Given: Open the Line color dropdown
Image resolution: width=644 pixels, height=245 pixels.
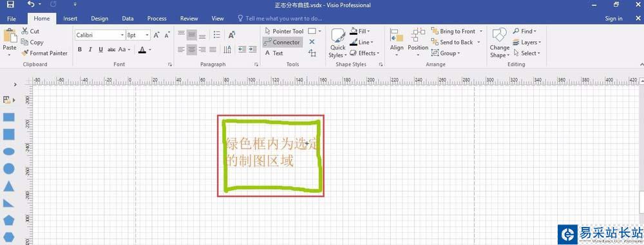Looking at the screenshot, I should [361, 42].
